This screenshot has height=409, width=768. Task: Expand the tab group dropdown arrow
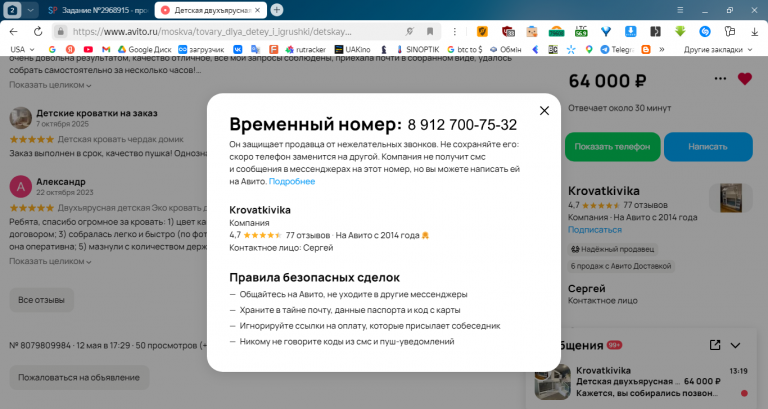point(30,10)
